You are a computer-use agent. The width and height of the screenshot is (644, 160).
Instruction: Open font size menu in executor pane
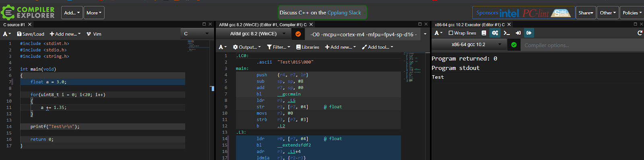pos(438,33)
